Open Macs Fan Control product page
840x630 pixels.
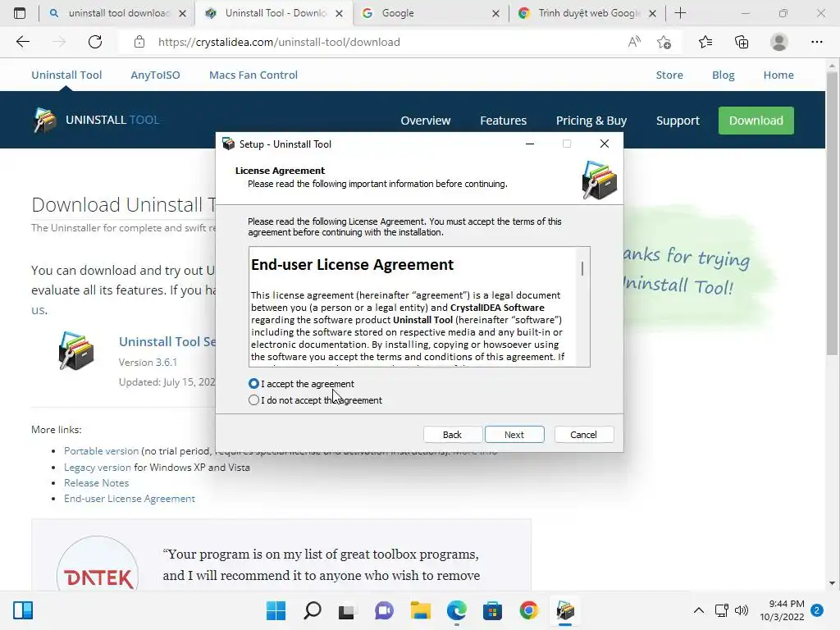(253, 75)
